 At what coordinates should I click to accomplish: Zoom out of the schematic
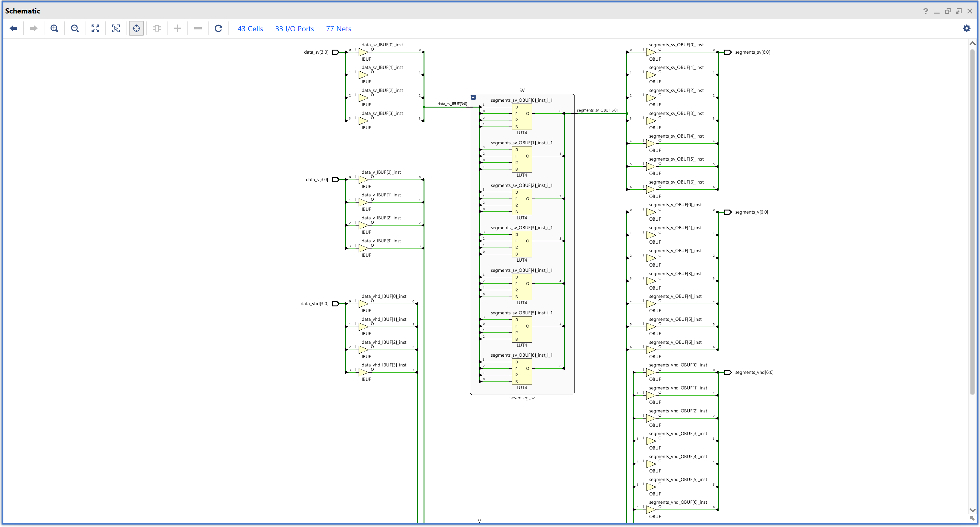pyautogui.click(x=75, y=28)
